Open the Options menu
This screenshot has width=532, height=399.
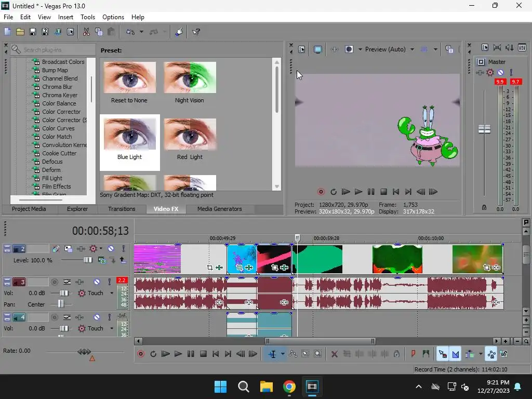(113, 17)
